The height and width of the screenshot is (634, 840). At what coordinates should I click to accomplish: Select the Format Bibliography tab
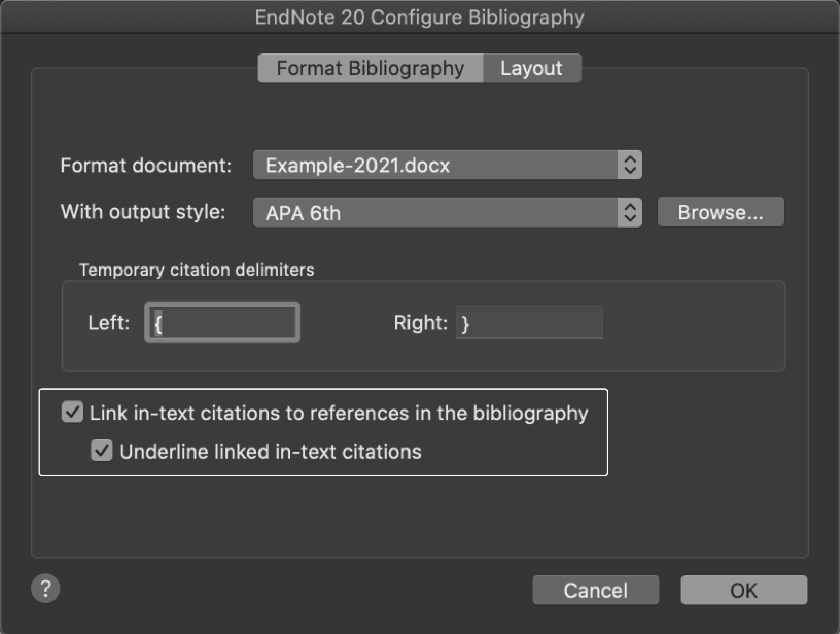coord(370,68)
